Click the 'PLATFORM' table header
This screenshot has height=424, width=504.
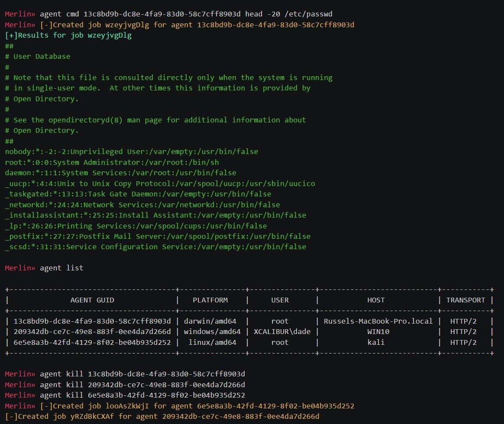point(210,300)
